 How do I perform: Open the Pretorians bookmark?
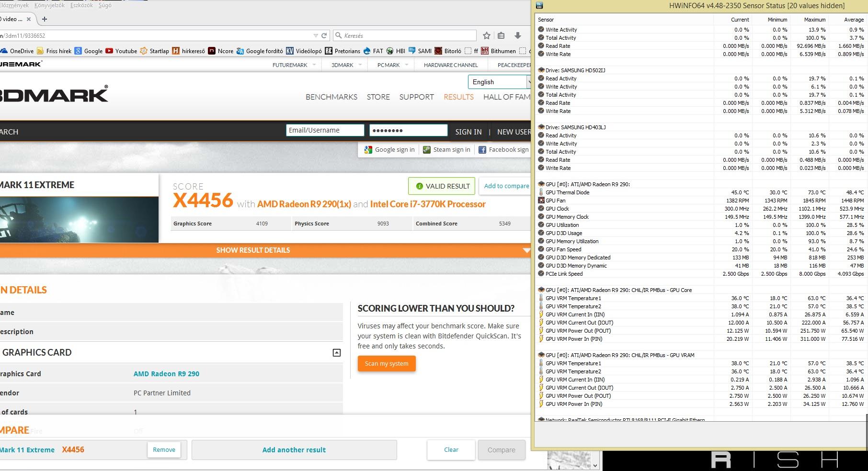[x=343, y=51]
